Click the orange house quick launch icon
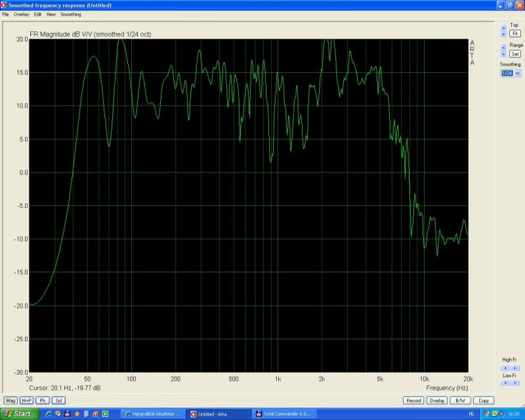Screen dimensions: 525x420 click(95, 414)
